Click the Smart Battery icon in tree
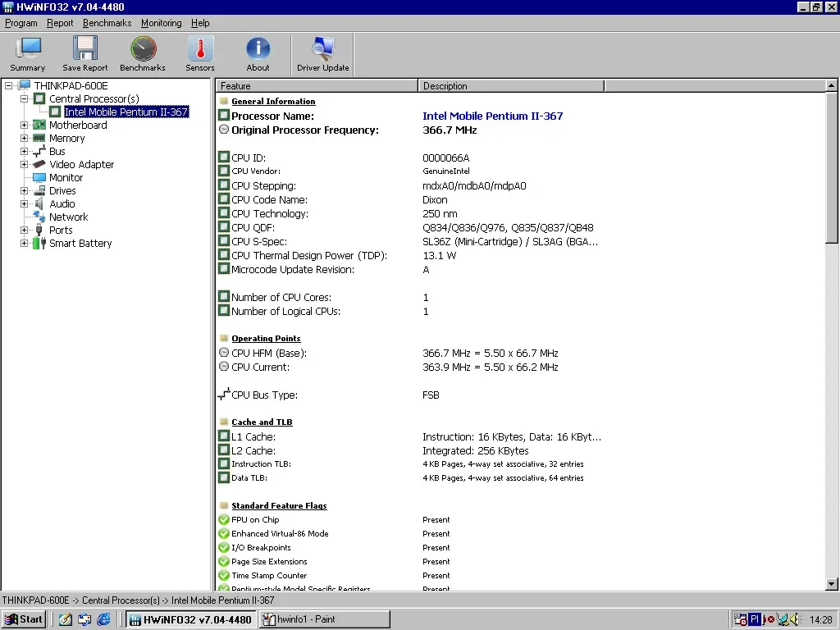This screenshot has height=630, width=840. click(39, 243)
